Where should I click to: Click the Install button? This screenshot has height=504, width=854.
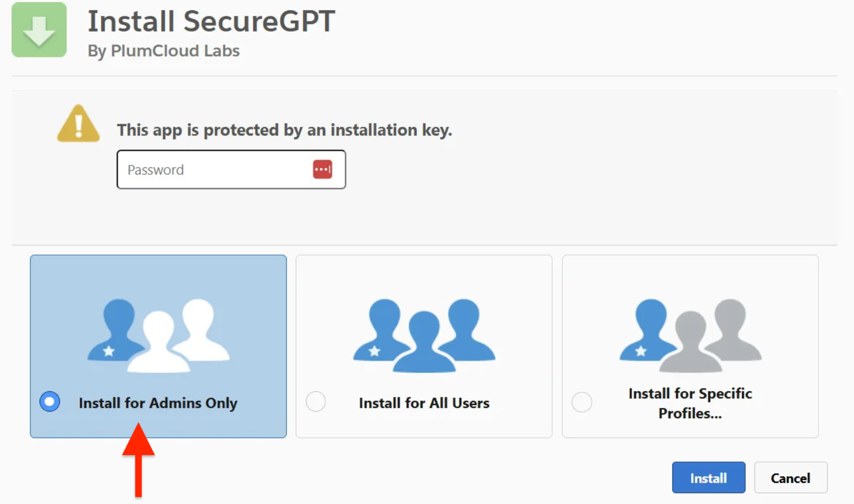[708, 478]
